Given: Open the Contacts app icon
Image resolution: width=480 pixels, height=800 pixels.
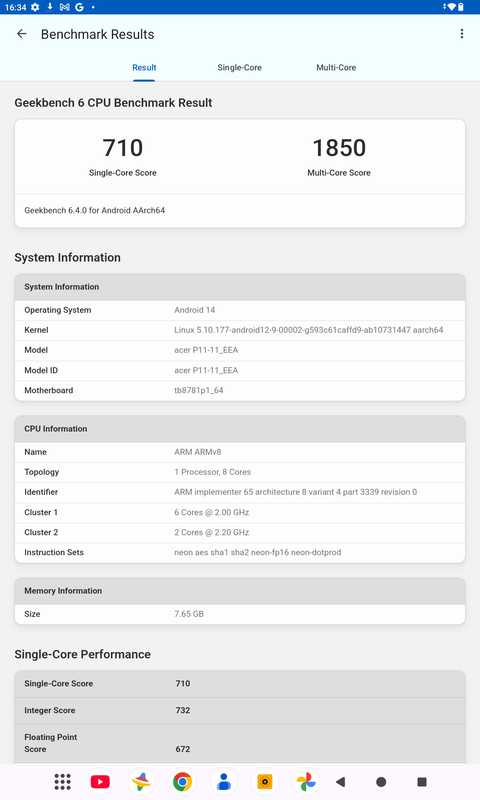Looking at the screenshot, I should [x=223, y=782].
